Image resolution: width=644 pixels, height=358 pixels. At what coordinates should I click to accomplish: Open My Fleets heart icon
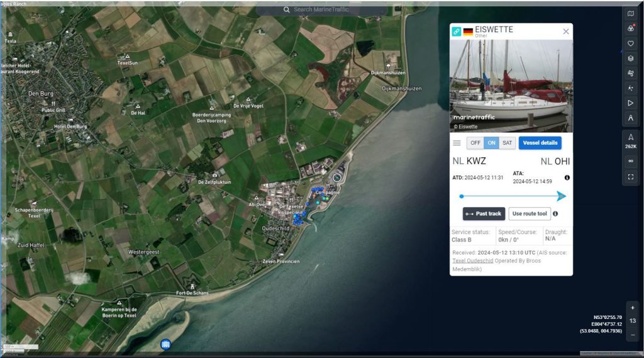[x=631, y=43]
